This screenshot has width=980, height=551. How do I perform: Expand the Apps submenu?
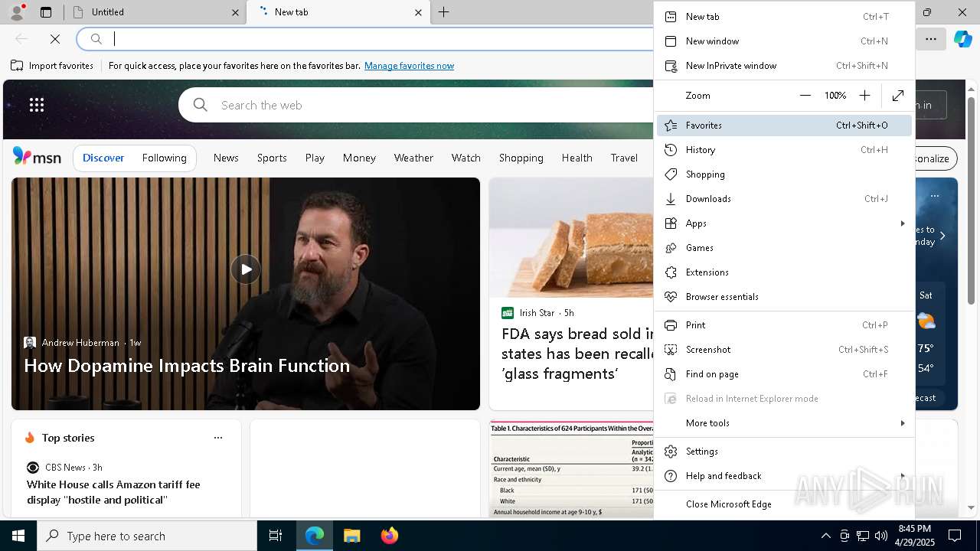(x=784, y=223)
